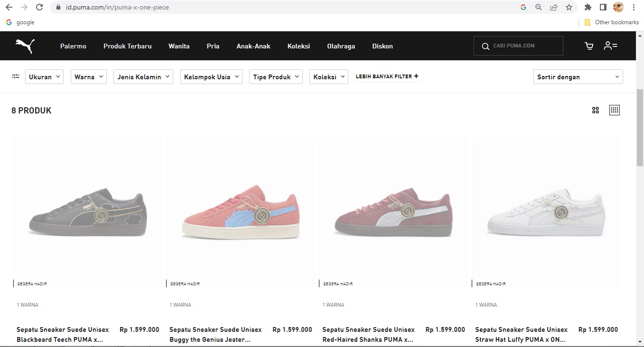Open the google bookmark shortcut
The image size is (644, 347).
click(20, 22)
